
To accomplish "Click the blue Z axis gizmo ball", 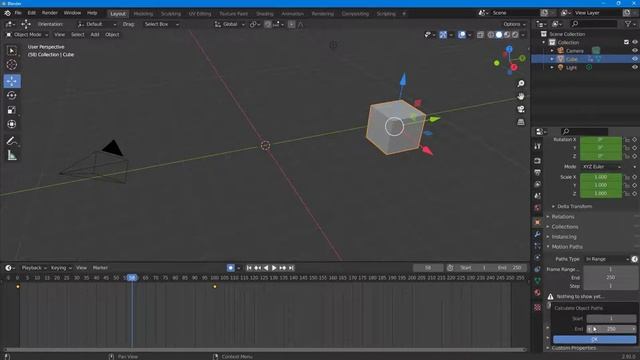I will 509,49.
